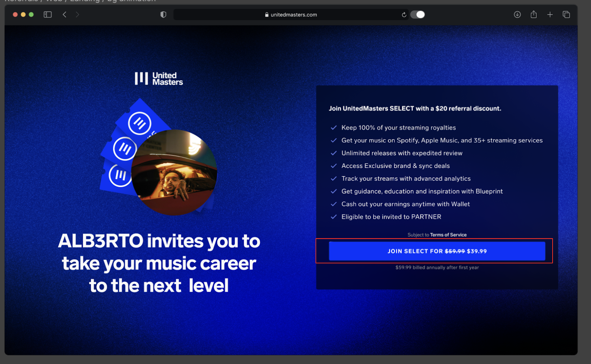Screen dimensions: 591x364
Task: Maximize the window with the green button
Action: (x=31, y=15)
